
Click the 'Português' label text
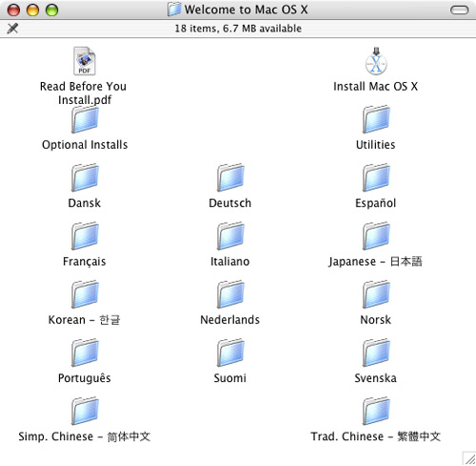point(85,378)
